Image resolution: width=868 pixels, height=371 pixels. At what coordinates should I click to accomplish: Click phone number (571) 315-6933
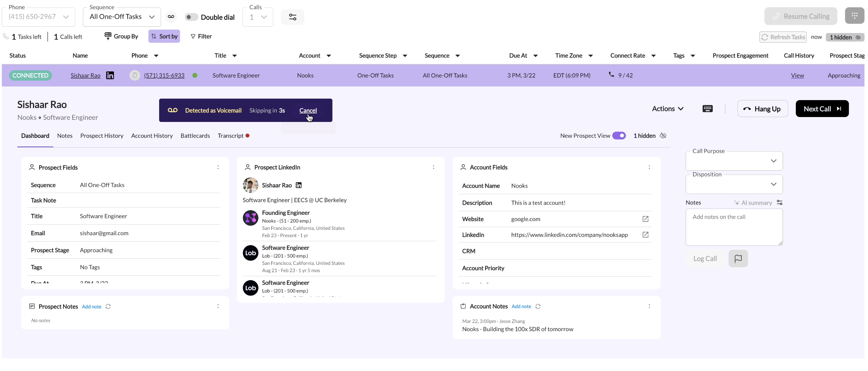[164, 75]
